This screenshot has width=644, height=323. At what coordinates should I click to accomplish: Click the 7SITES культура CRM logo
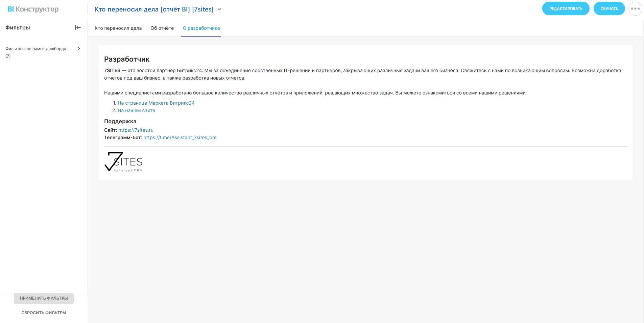pyautogui.click(x=123, y=162)
